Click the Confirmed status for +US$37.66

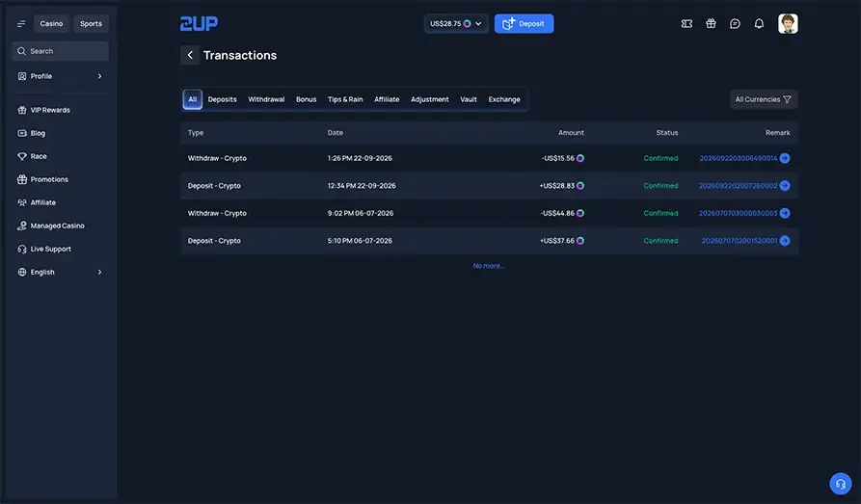[660, 241]
